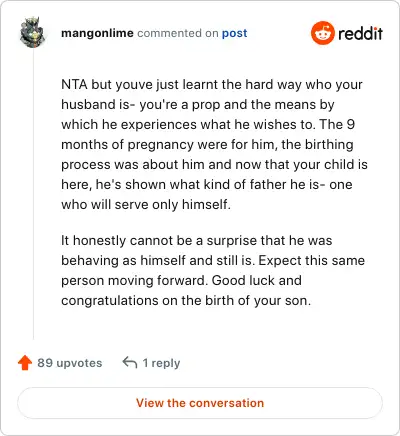The image size is (400, 436).
Task: Click the reply arrow icon
Action: pos(130,362)
